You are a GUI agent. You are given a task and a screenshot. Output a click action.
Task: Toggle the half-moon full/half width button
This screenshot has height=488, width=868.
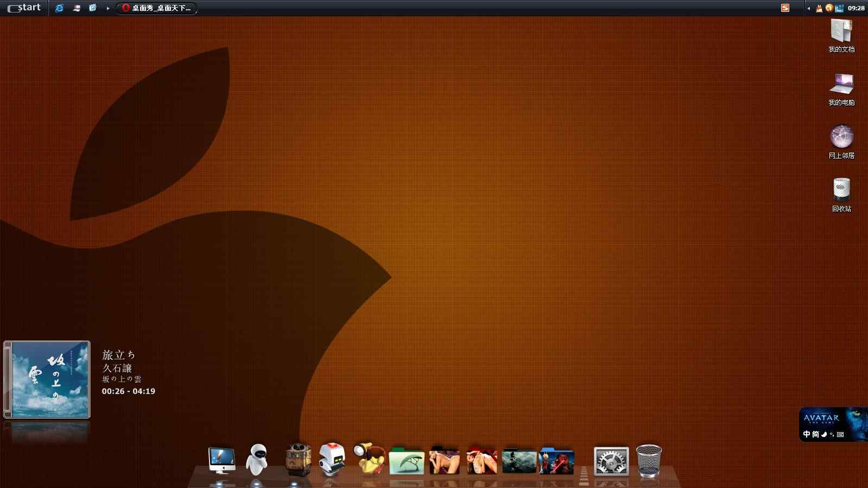(x=824, y=434)
